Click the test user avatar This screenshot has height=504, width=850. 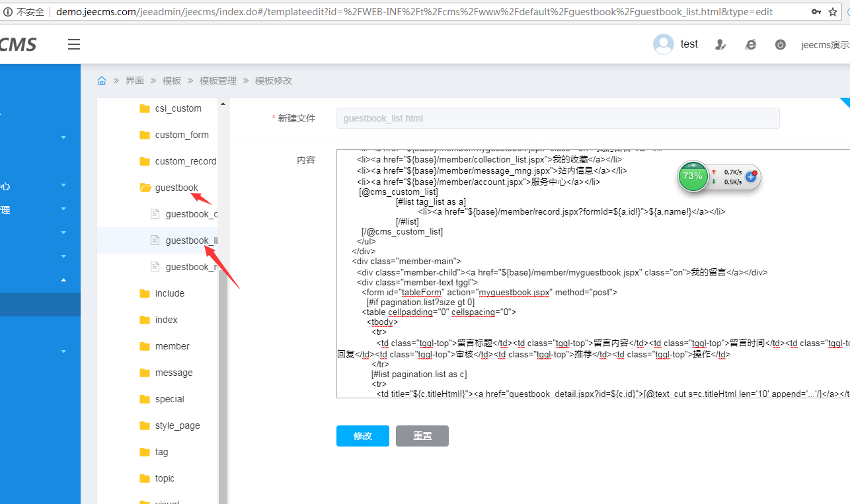point(663,44)
